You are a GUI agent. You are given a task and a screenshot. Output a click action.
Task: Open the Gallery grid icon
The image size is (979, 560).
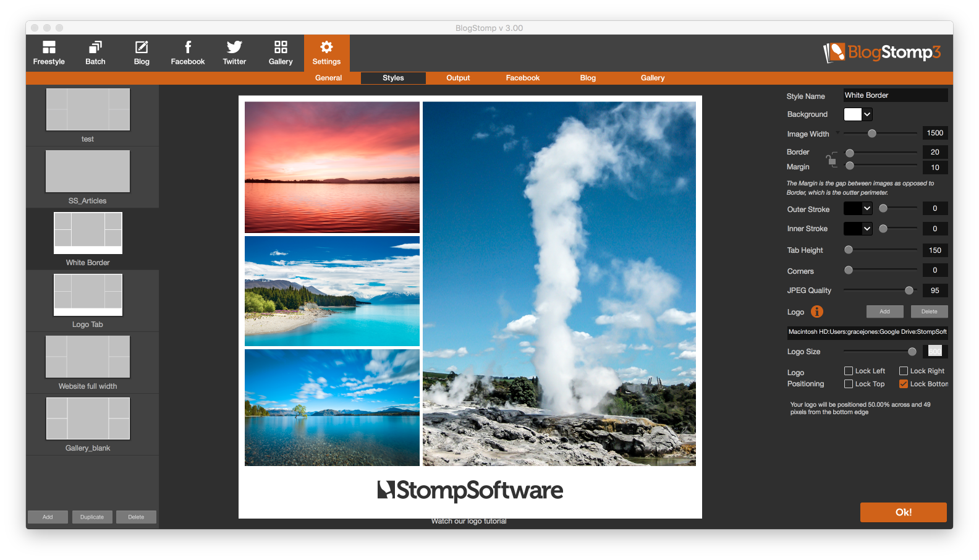(281, 53)
